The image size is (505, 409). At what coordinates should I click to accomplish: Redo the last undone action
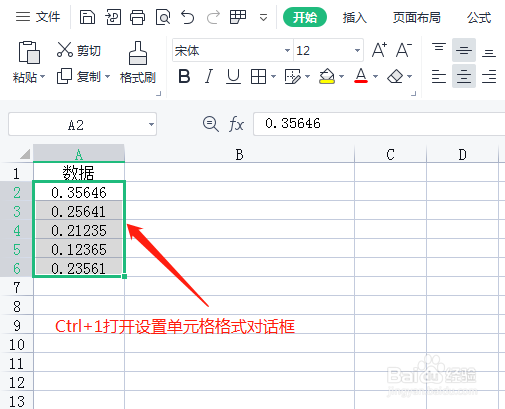pyautogui.click(x=213, y=17)
